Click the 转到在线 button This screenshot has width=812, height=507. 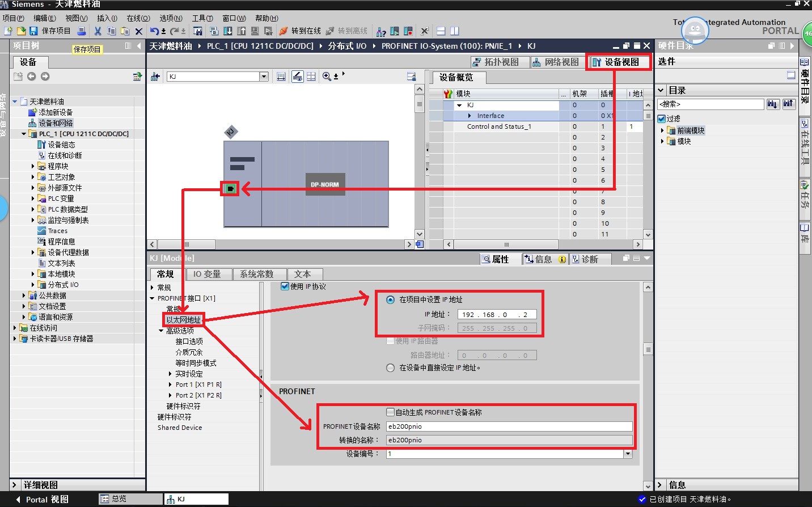(x=300, y=31)
